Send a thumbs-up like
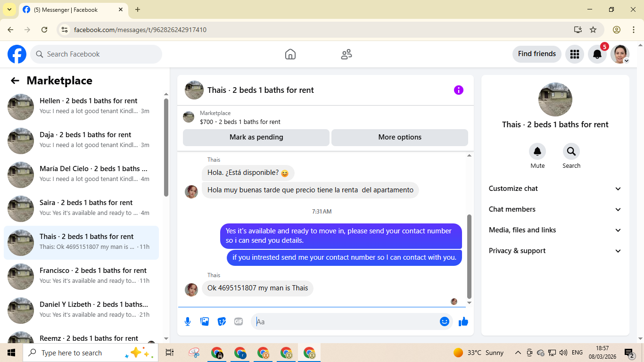Image resolution: width=644 pixels, height=362 pixels. 463,321
